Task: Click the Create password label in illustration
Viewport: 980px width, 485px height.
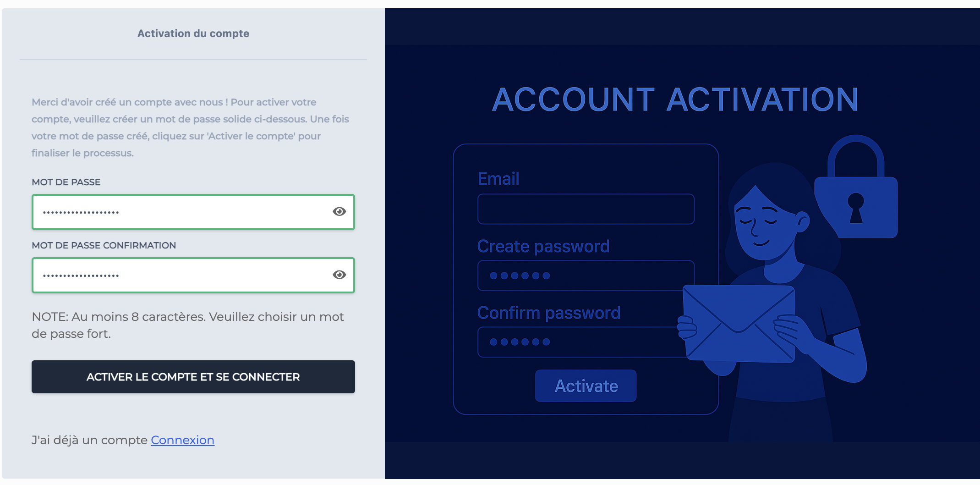Action: (543, 246)
